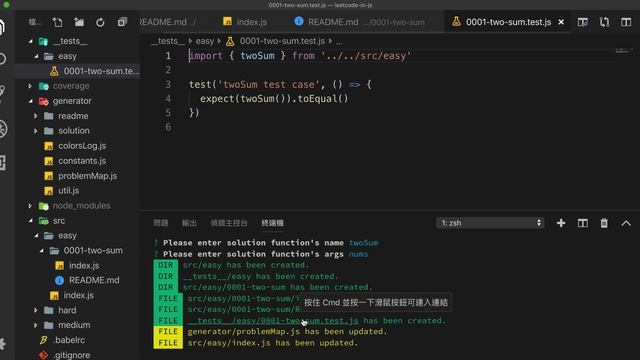640x360 pixels.
Task: Create a new terminal with plus icon
Action: 561,223
